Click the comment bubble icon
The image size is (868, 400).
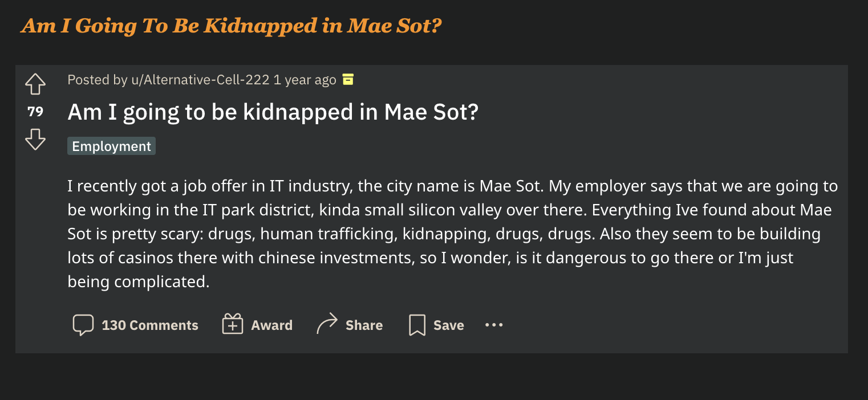click(83, 325)
